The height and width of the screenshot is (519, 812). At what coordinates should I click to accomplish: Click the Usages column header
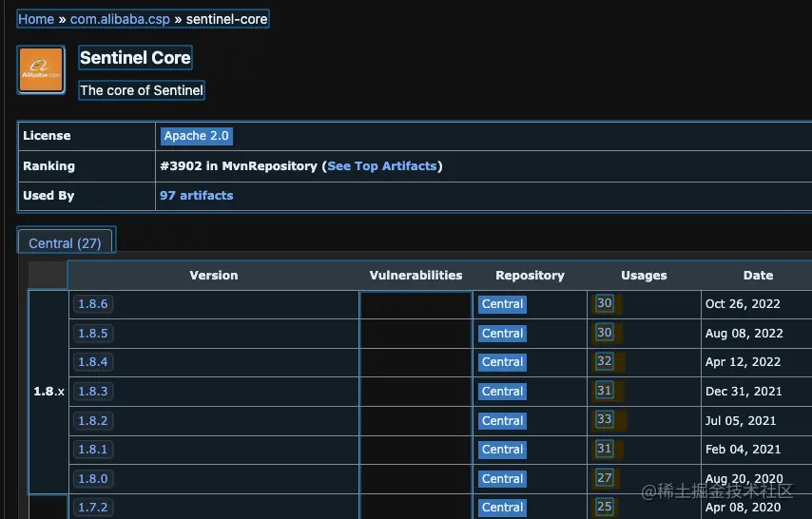click(x=644, y=276)
